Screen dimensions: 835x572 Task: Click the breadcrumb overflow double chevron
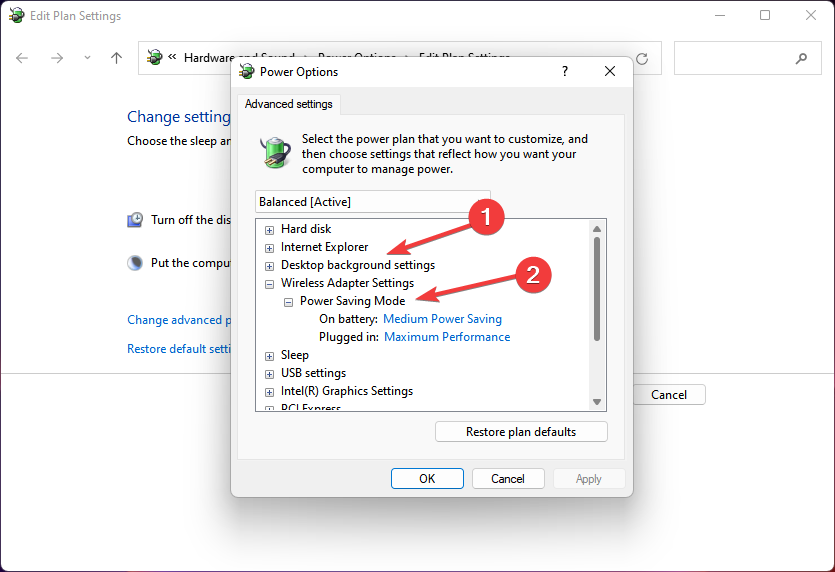[172, 56]
